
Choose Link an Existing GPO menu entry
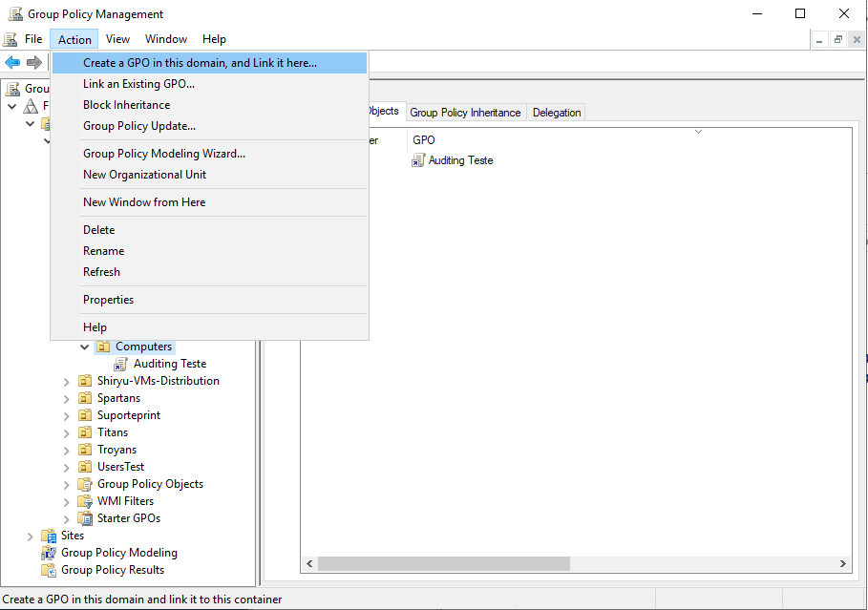(138, 84)
